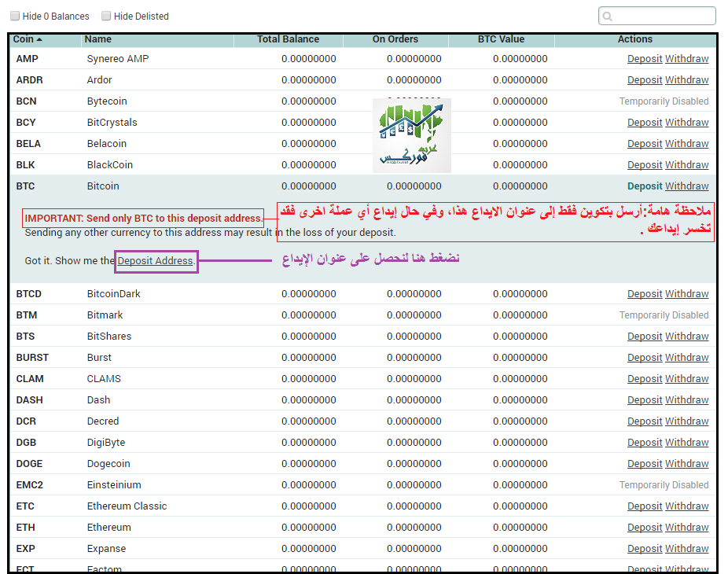Select the Synereo AMP name cell
Image resolution: width=728 pixels, height=574 pixels.
point(118,59)
